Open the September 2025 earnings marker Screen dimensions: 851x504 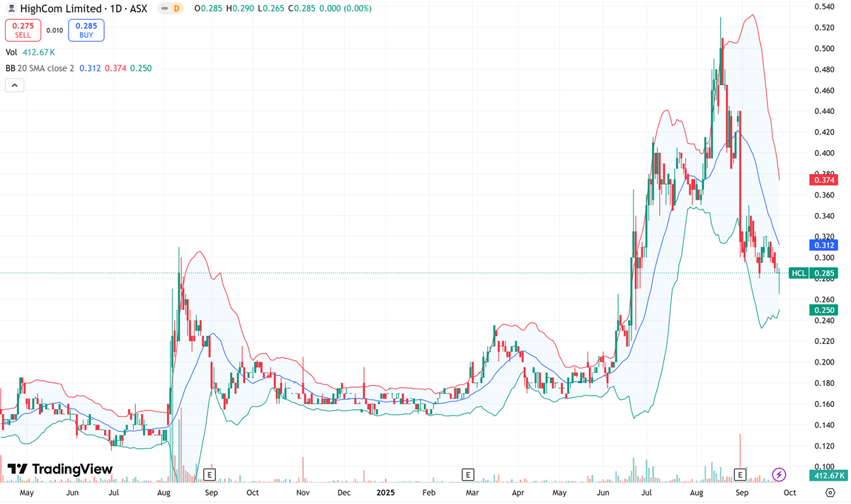click(740, 474)
